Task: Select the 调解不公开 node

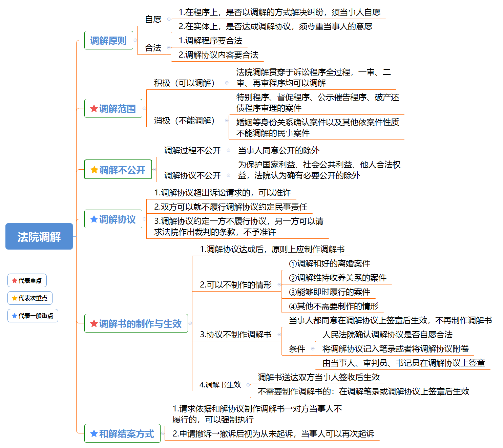Action: [118, 169]
